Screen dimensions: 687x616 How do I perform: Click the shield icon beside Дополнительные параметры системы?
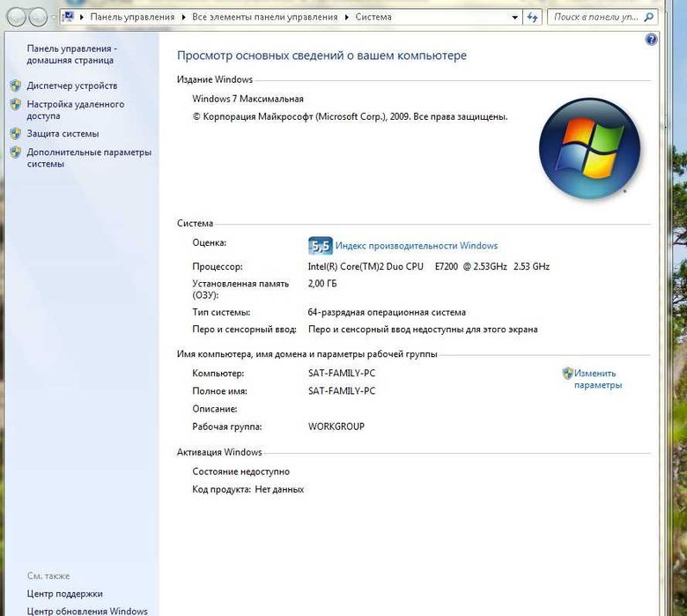(x=16, y=152)
